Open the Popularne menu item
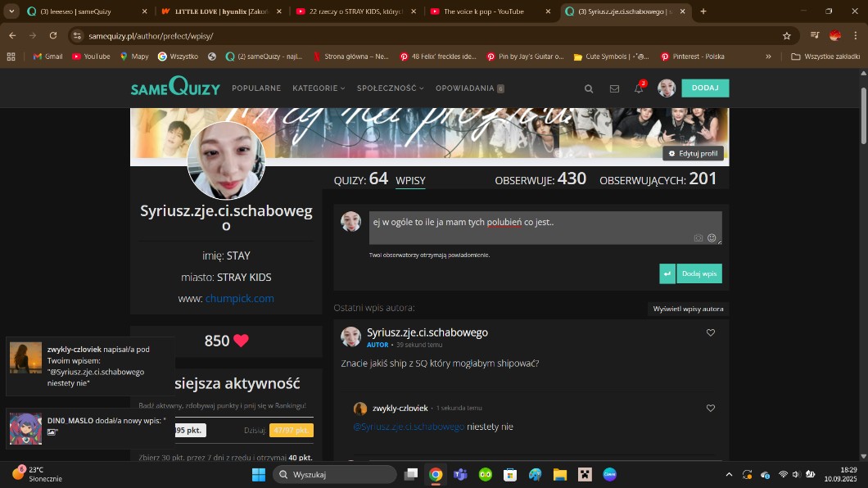 pos(256,88)
